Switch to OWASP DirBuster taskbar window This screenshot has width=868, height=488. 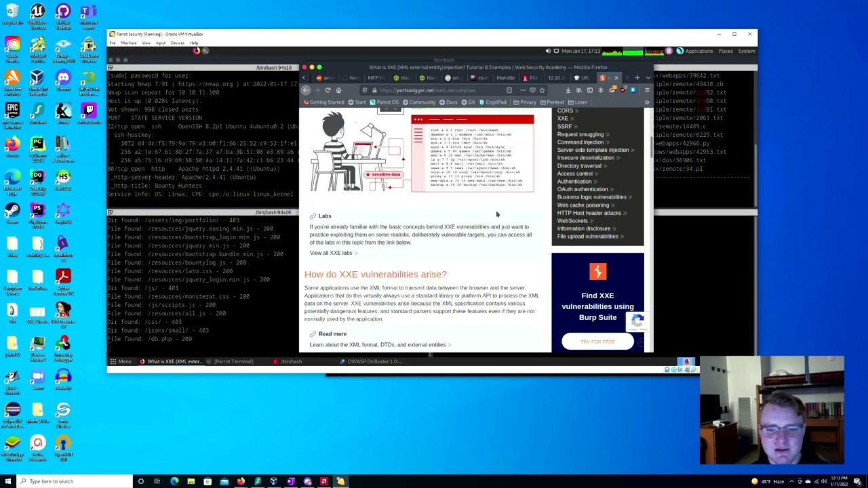point(372,361)
